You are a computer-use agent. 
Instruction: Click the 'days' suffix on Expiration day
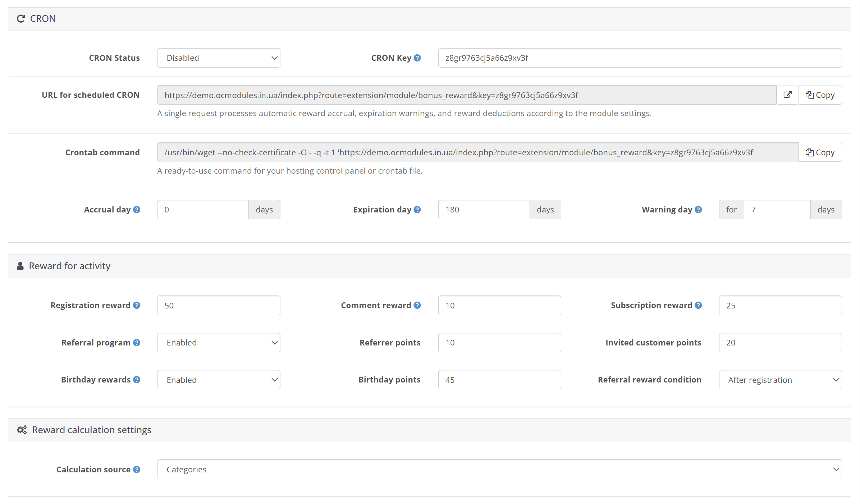[x=545, y=210]
